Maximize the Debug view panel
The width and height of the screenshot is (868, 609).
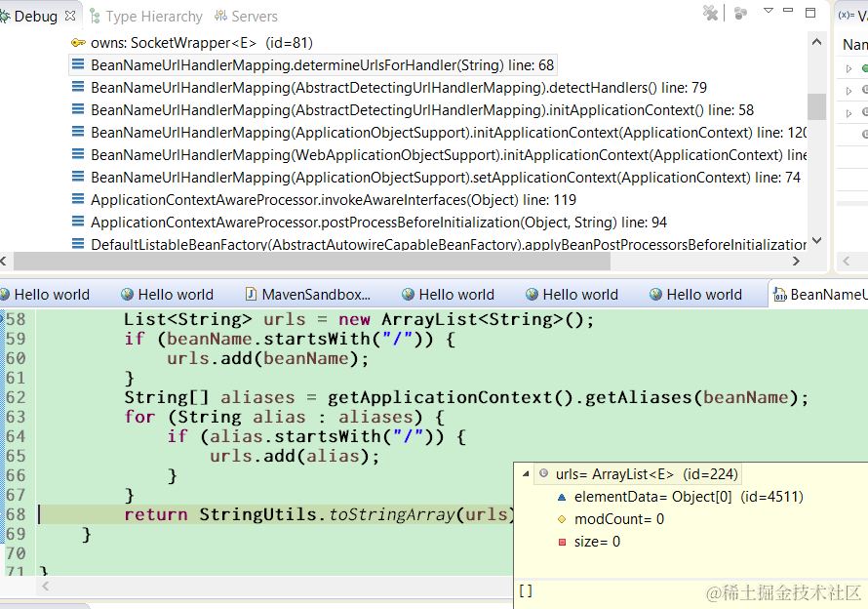tap(810, 12)
